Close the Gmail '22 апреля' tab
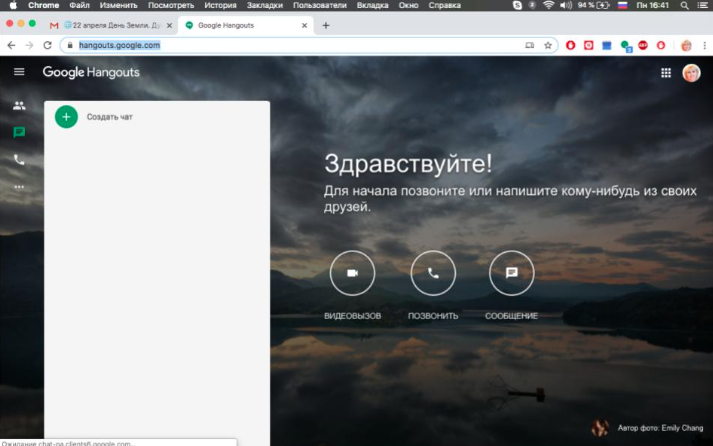Image resolution: width=713 pixels, height=446 pixels. pos(169,25)
